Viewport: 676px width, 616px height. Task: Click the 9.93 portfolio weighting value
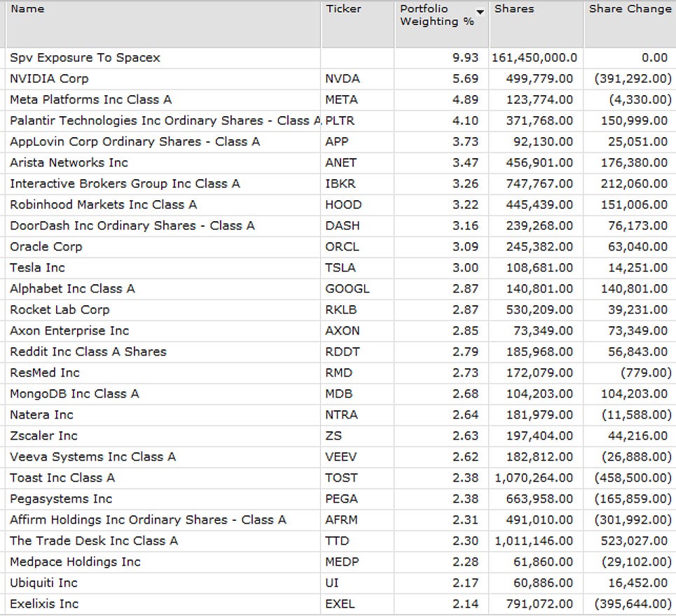(465, 57)
